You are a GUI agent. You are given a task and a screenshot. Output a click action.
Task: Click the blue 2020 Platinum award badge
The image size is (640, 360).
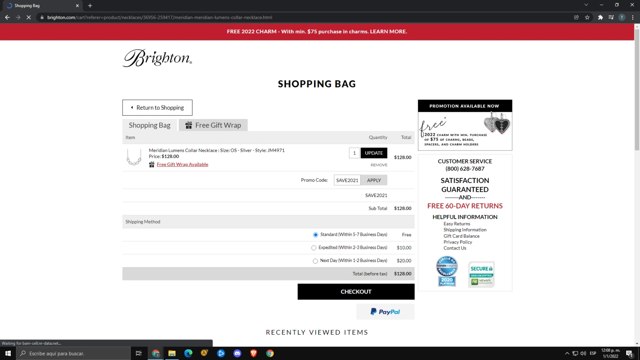pos(447,271)
